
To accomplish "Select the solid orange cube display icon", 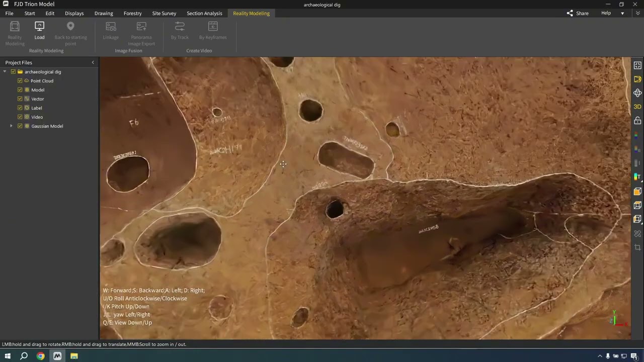I will click(637, 192).
